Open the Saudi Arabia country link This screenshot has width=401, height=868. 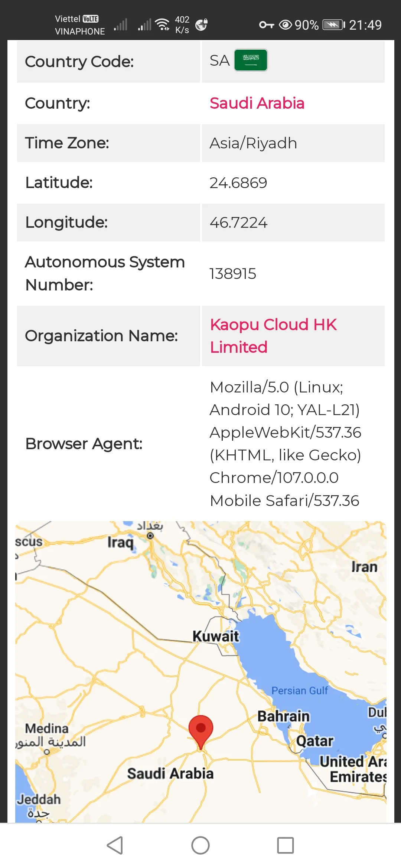pos(257,103)
